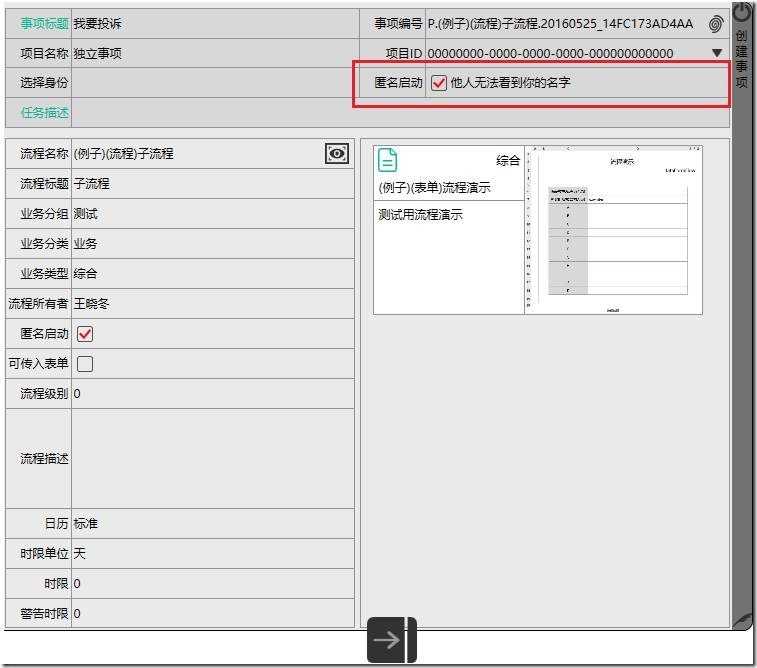
Task: Click the 选择身份 field
Action: coord(215,83)
